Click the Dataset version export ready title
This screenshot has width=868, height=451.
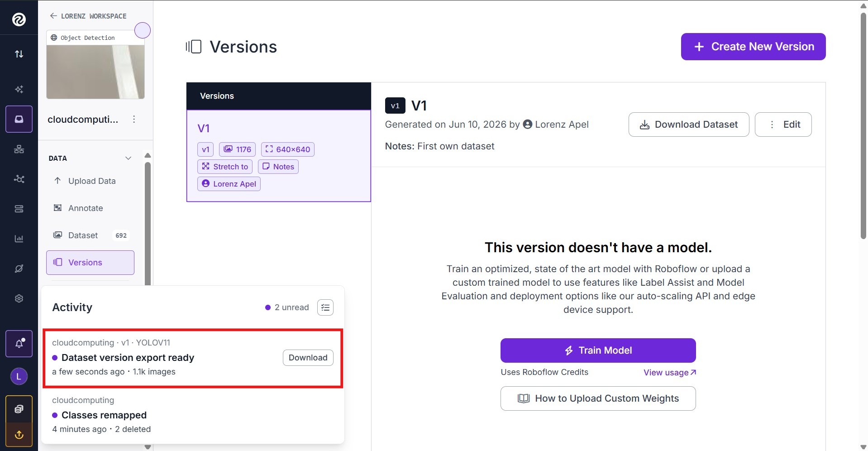point(128,358)
